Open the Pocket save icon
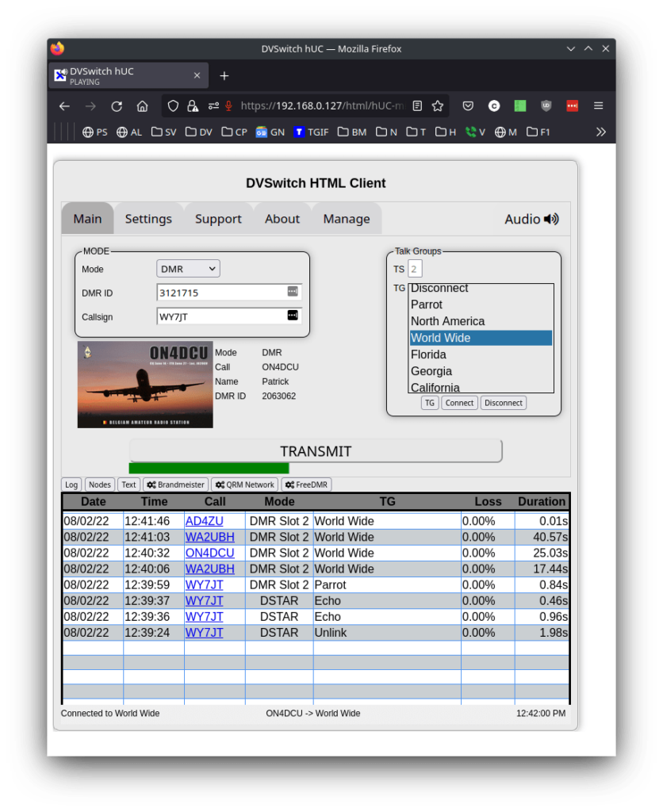 pyautogui.click(x=468, y=106)
